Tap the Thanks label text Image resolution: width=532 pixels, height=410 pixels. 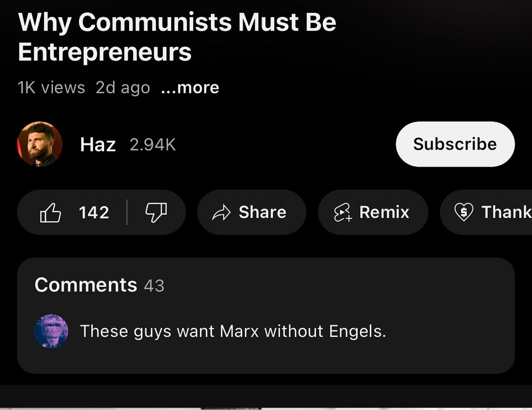click(506, 212)
